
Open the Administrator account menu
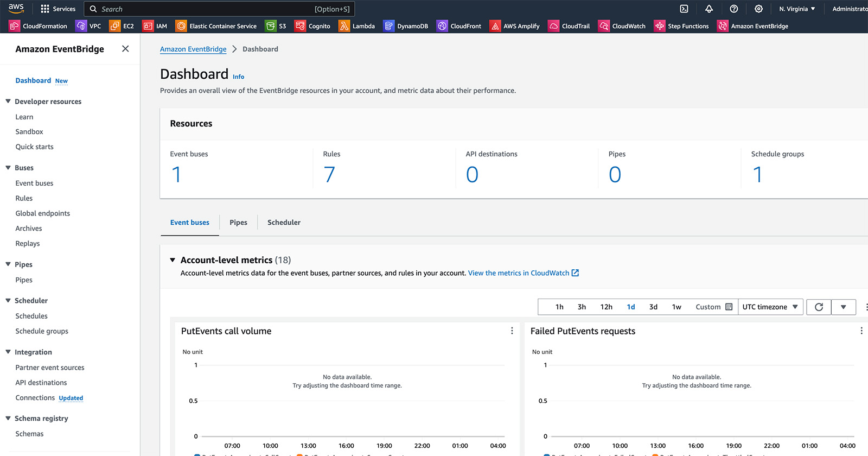tap(850, 9)
